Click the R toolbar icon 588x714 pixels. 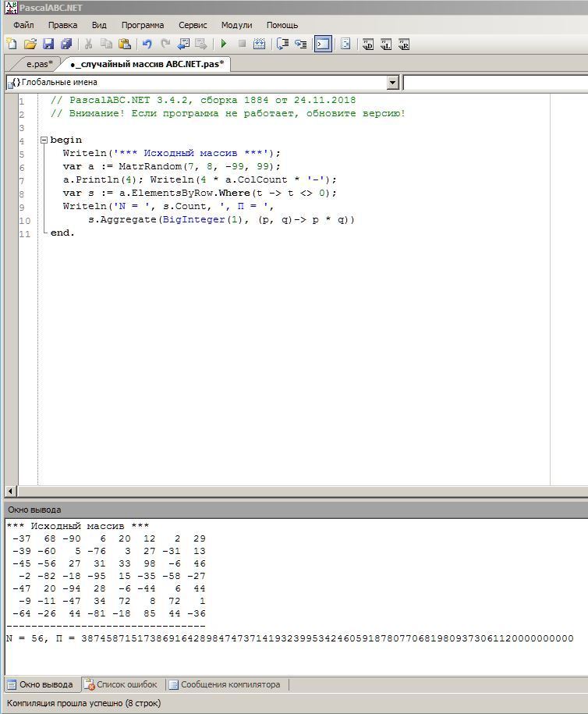click(x=404, y=44)
